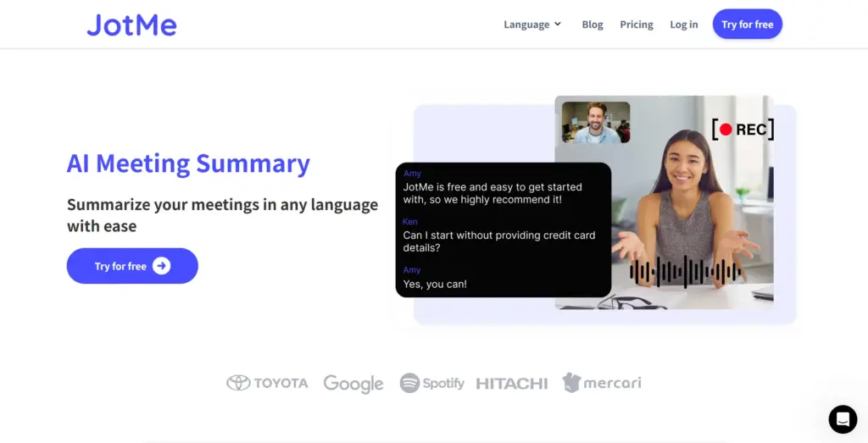
Task: Click the Spotify logo
Action: click(x=431, y=383)
